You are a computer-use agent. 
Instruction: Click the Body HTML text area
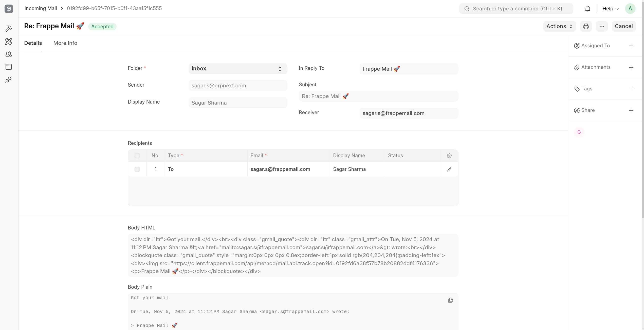(293, 255)
